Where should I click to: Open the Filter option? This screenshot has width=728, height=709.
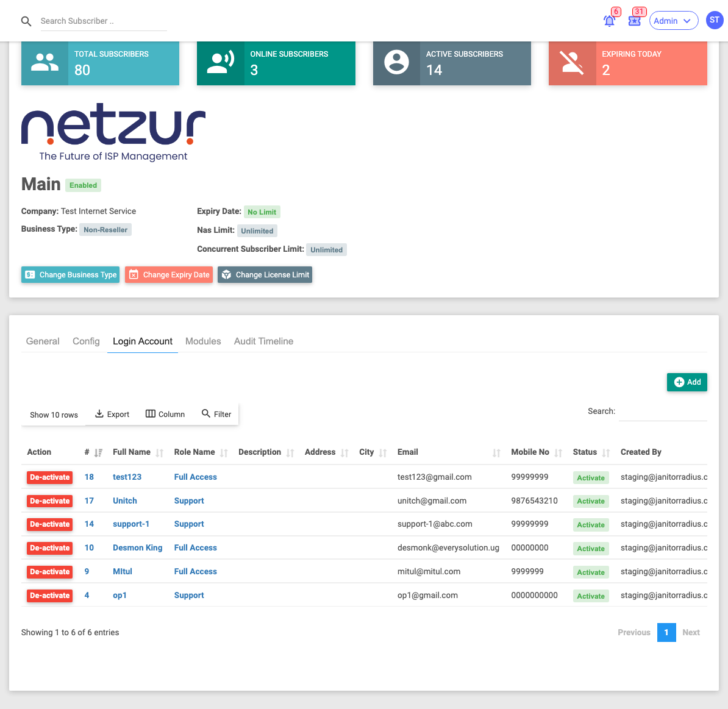(216, 414)
